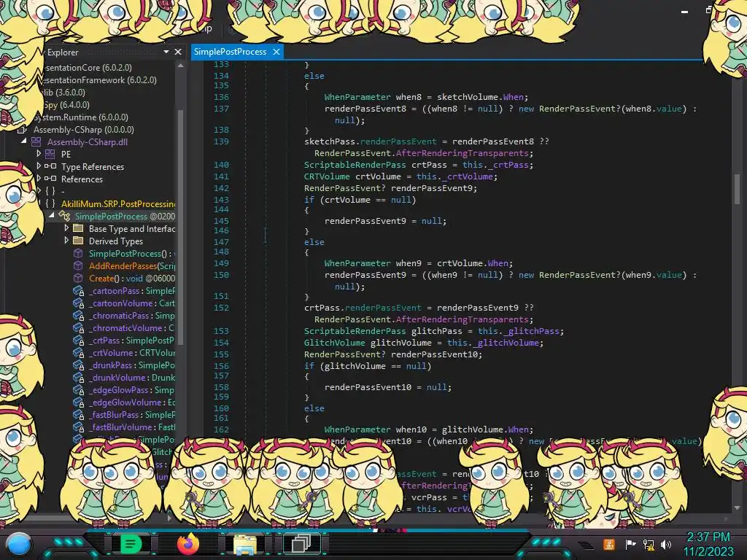The height and width of the screenshot is (560, 747).
Task: Expand the Derived Types folder
Action: click(x=66, y=241)
